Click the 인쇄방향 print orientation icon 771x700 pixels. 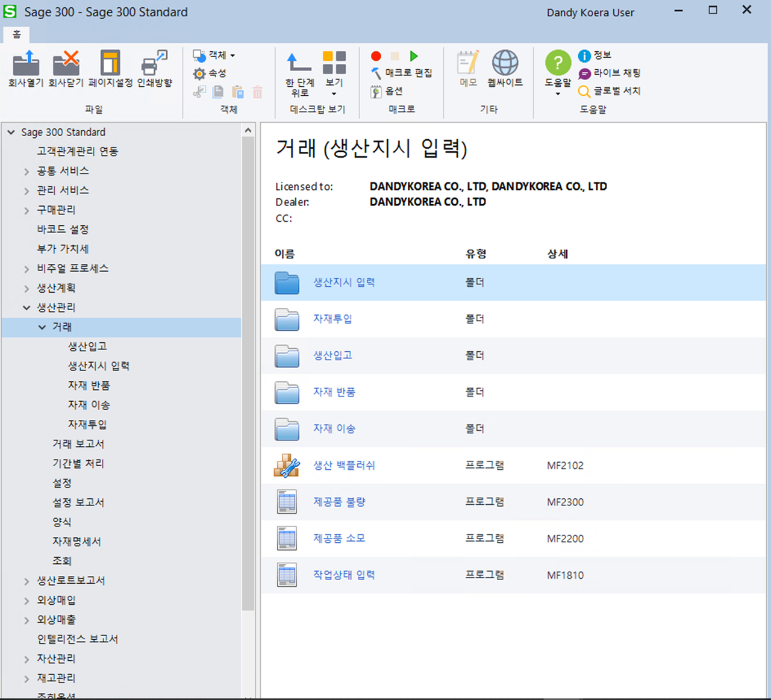[154, 64]
